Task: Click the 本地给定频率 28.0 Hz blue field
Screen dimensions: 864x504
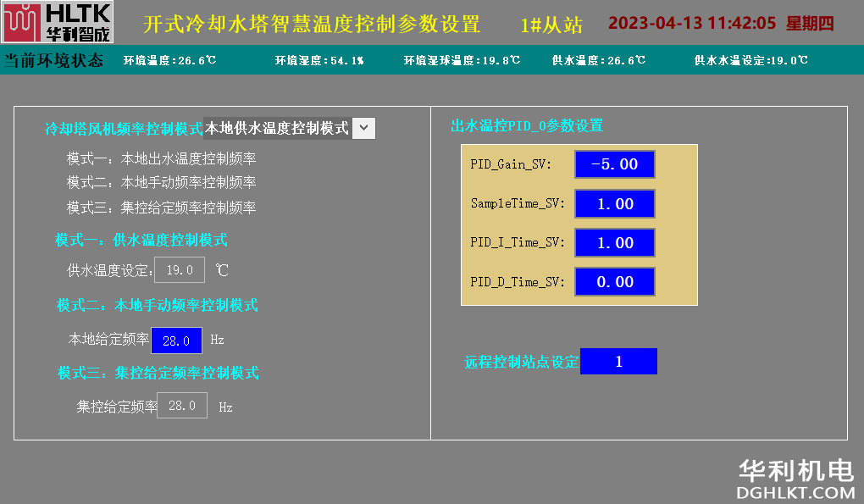Action: (x=176, y=340)
